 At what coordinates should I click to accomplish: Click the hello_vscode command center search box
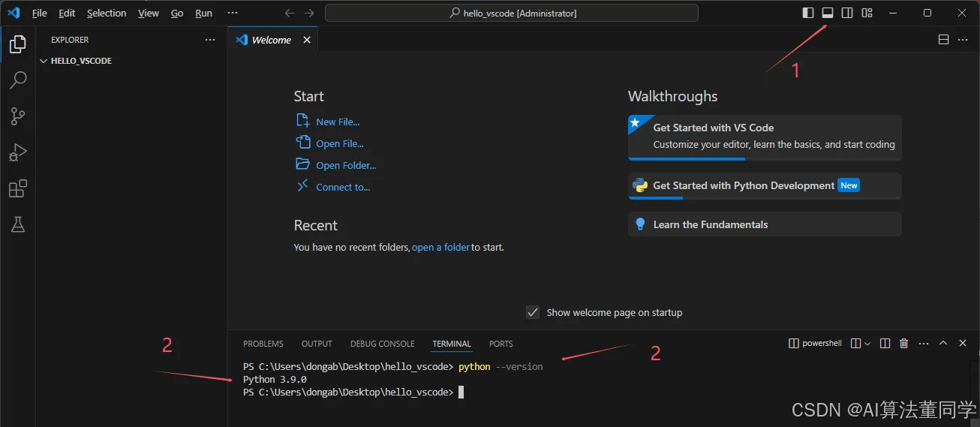click(512, 13)
